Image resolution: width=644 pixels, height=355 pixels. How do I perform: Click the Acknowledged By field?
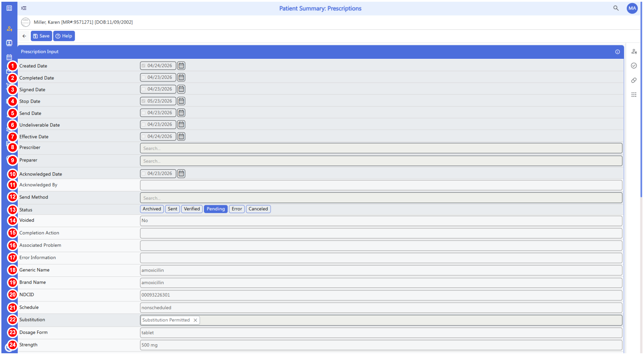(381, 185)
